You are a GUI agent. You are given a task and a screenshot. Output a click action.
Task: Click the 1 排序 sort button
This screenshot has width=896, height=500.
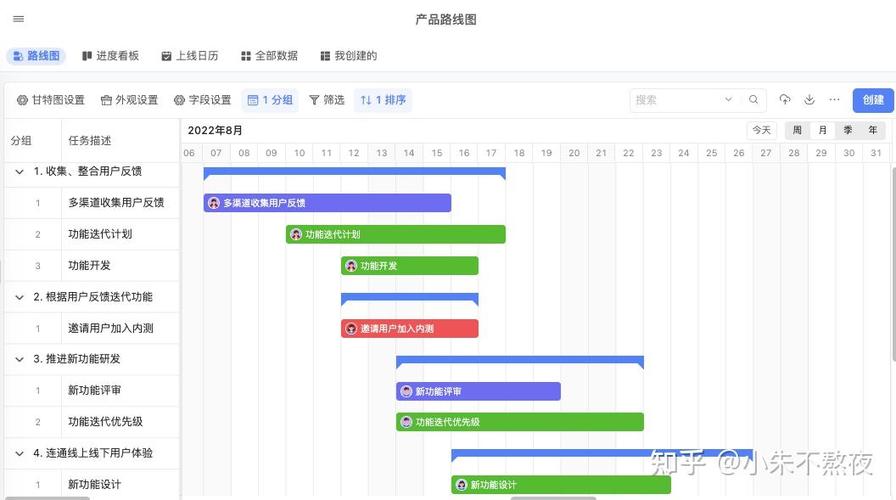tap(383, 100)
